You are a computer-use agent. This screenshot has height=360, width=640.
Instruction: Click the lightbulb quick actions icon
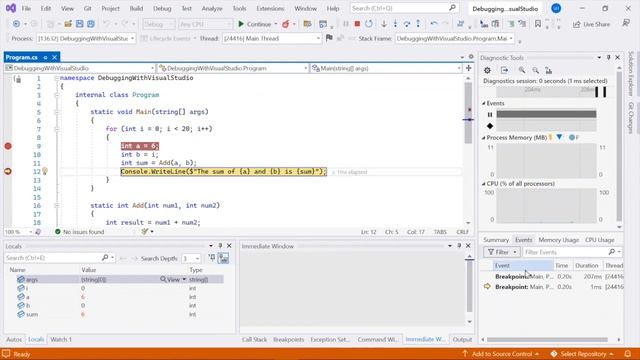tap(45, 171)
